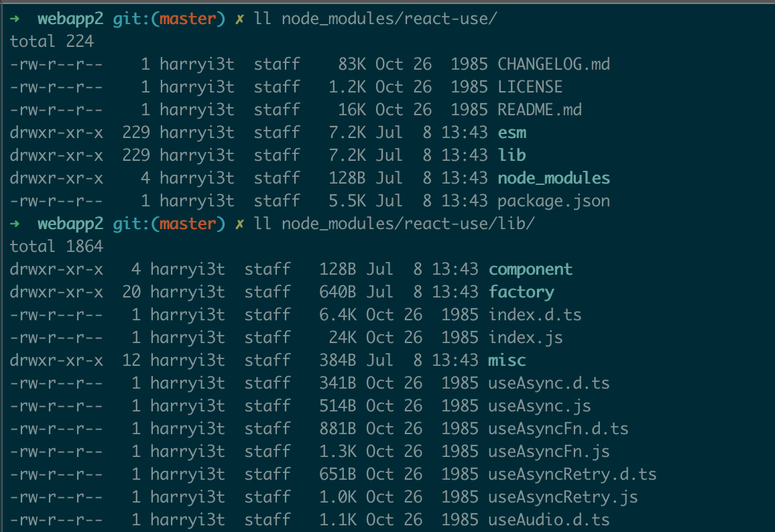
Task: Select the factory directory name
Action: pyautogui.click(x=521, y=292)
